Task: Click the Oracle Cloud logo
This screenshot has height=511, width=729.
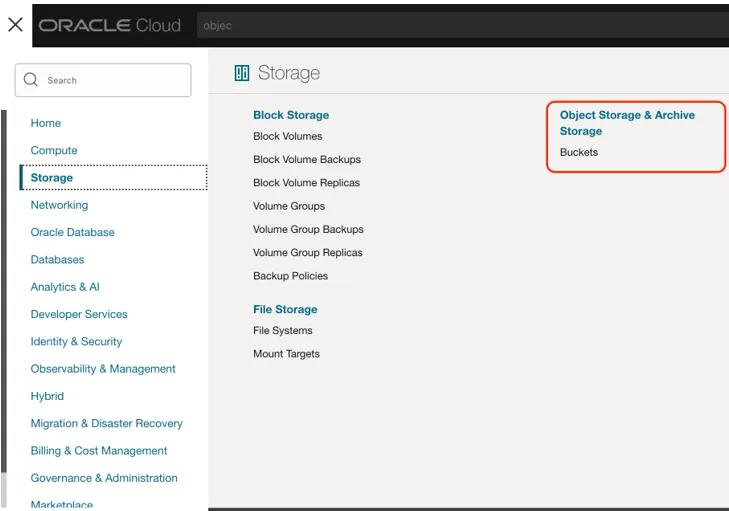Action: click(110, 25)
